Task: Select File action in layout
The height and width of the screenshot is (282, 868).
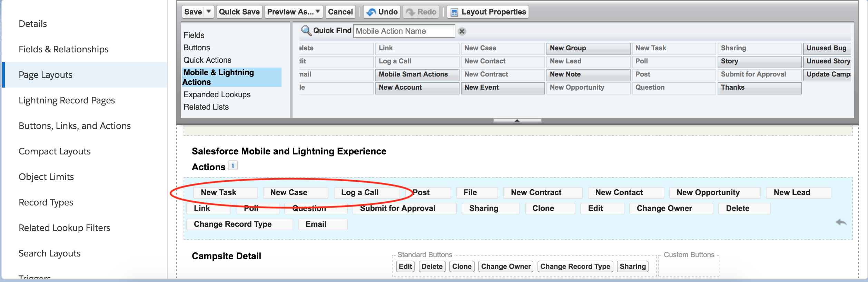Action: (477, 193)
